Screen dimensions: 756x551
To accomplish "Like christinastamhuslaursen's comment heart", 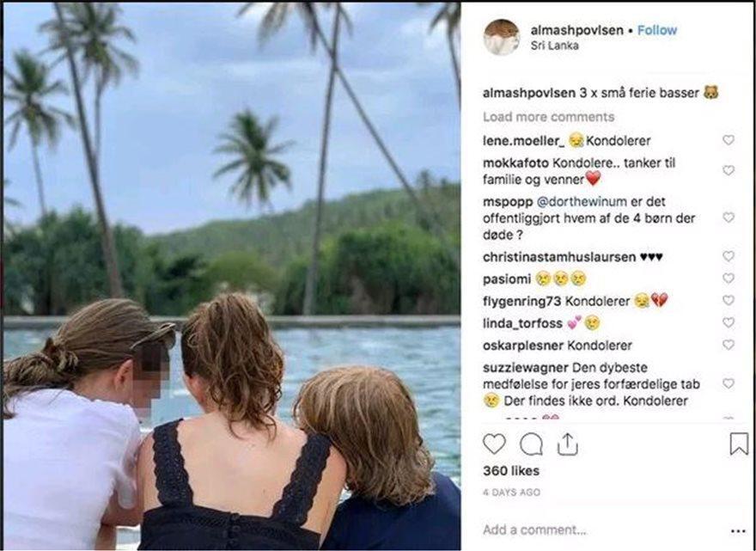I will coord(729,256).
